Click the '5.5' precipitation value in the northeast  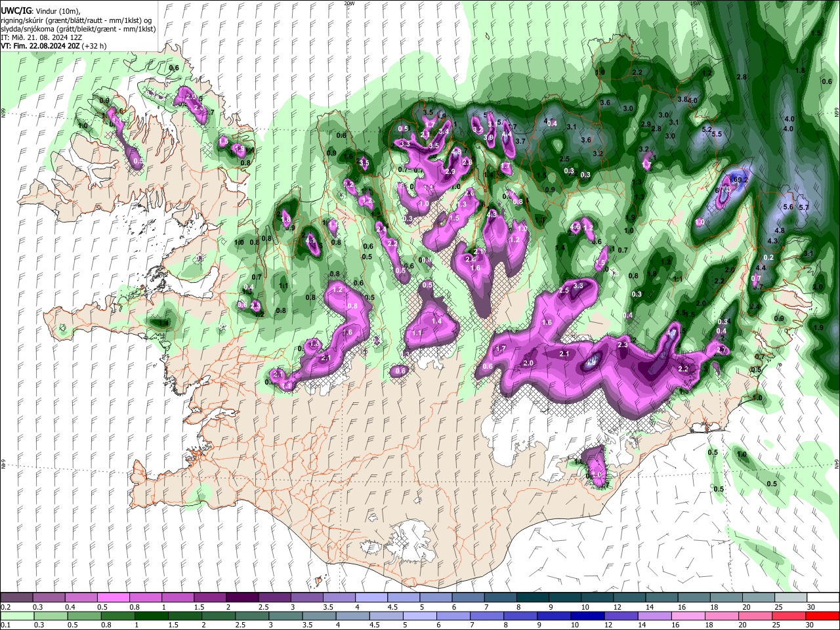717,134
